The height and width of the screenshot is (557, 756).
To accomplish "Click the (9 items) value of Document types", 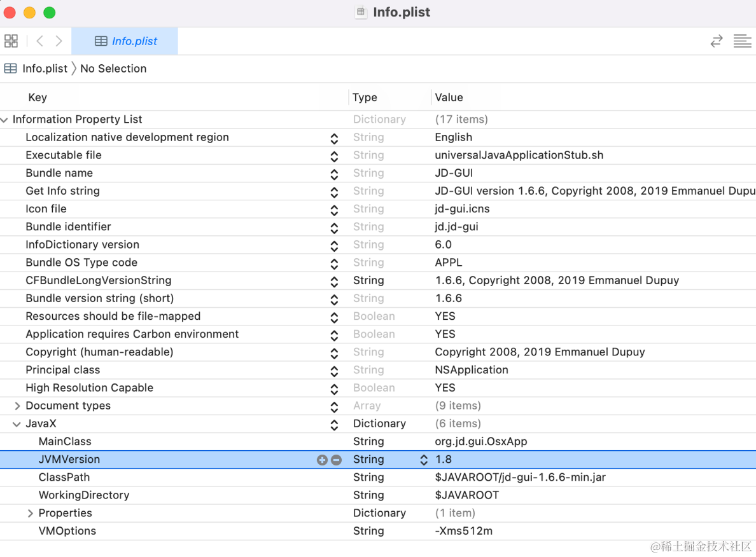I will point(458,406).
